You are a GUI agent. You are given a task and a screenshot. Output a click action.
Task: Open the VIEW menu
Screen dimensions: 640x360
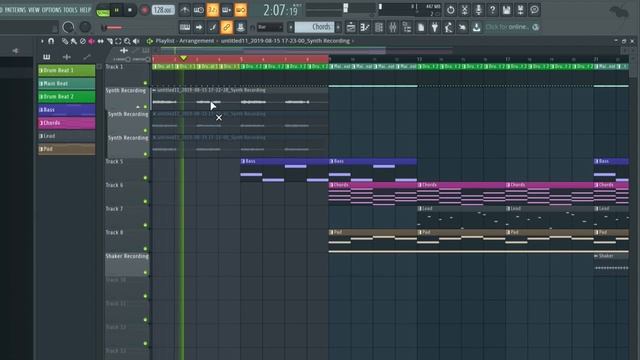34,10
